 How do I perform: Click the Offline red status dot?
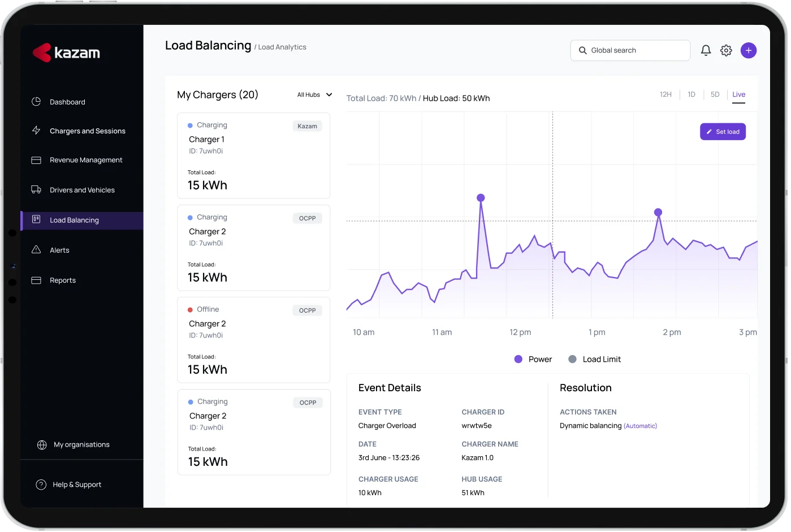[190, 310]
